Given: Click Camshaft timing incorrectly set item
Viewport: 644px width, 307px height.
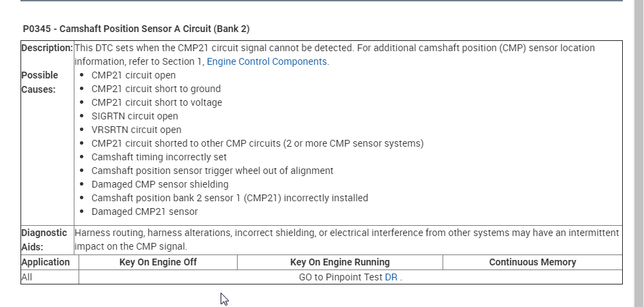Looking at the screenshot, I should (158, 157).
